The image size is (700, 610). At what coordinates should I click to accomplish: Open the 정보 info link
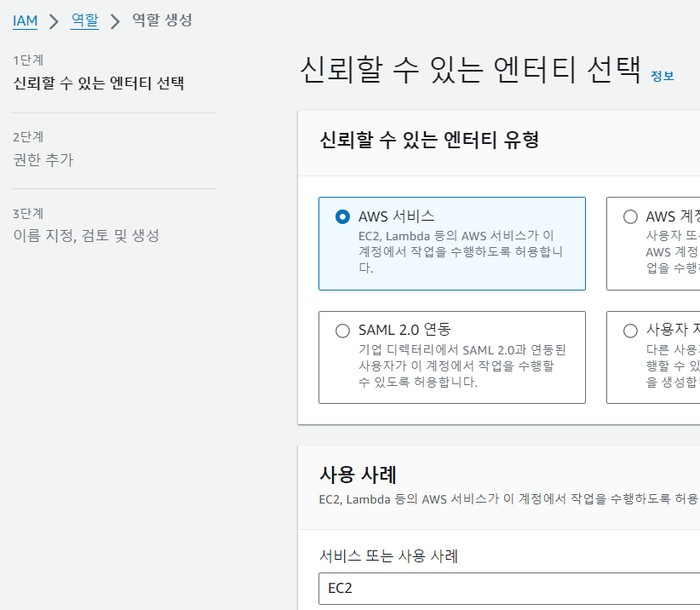pyautogui.click(x=662, y=76)
